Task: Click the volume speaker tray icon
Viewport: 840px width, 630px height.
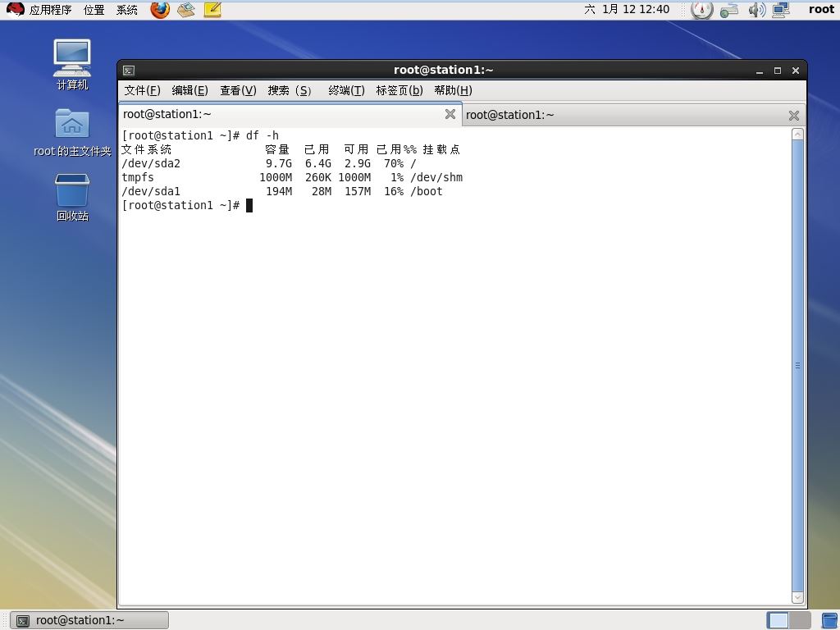Action: tap(756, 9)
